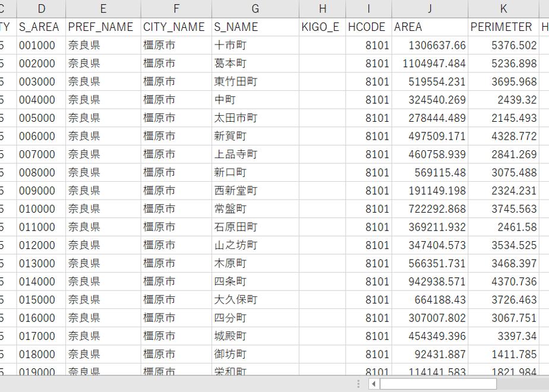Select column D header
The height and width of the screenshot is (392, 549).
tap(42, 8)
